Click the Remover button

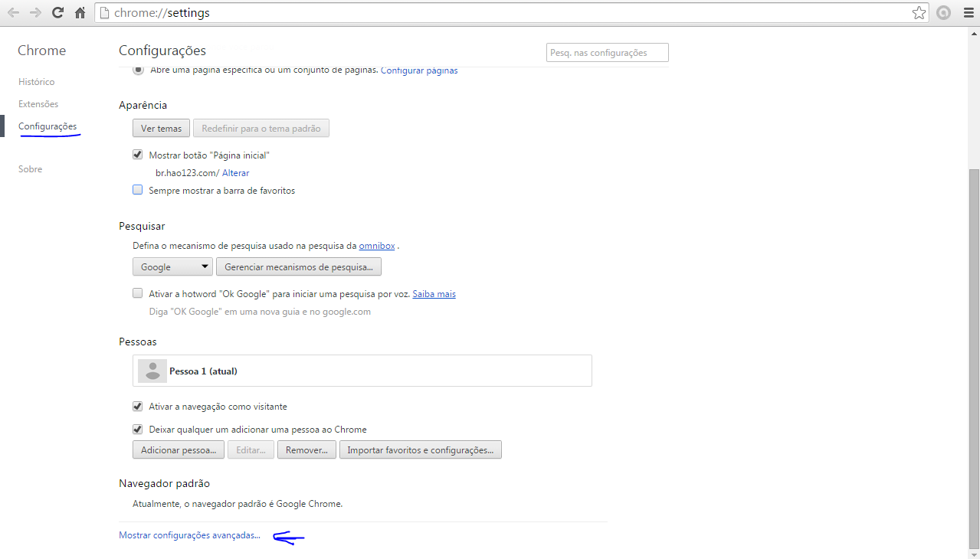(x=306, y=450)
